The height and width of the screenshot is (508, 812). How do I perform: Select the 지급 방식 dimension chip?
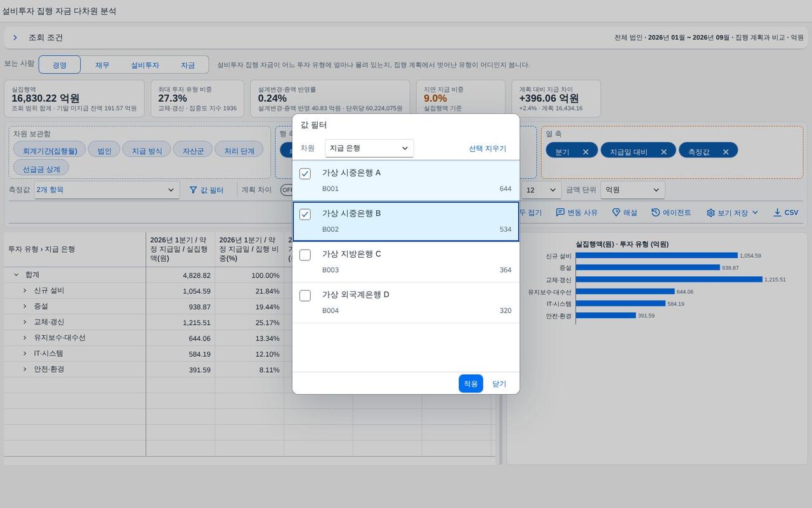pyautogui.click(x=147, y=150)
